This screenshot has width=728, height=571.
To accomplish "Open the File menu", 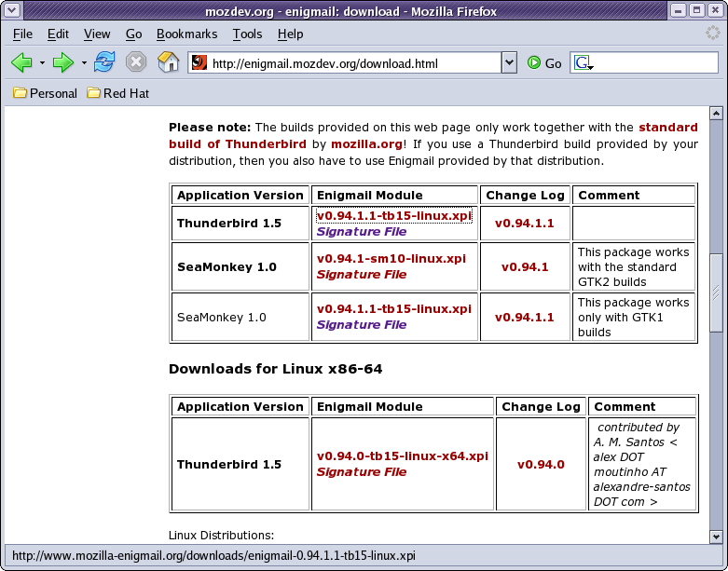I will click(x=22, y=34).
